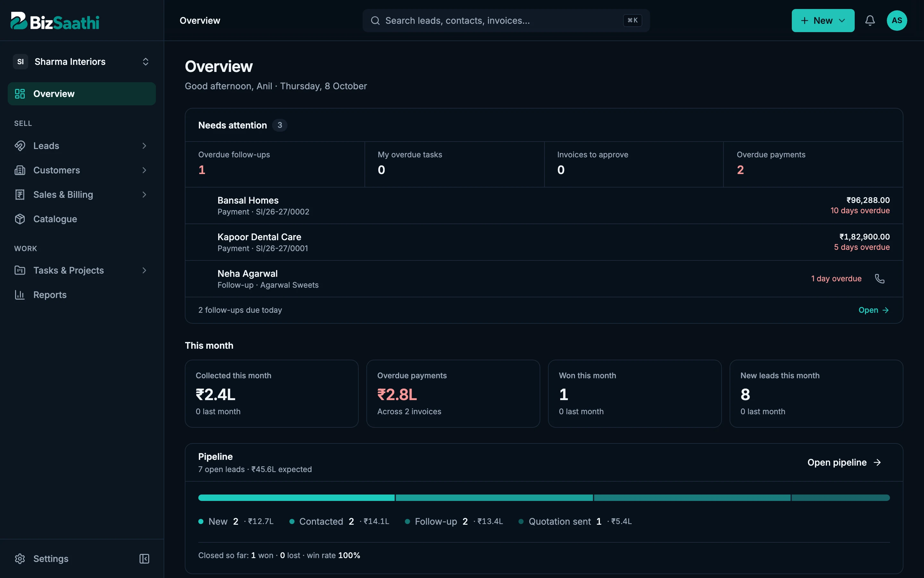Open the Sharma Interiors workspace switcher
This screenshot has height=578, width=924.
[x=82, y=62]
